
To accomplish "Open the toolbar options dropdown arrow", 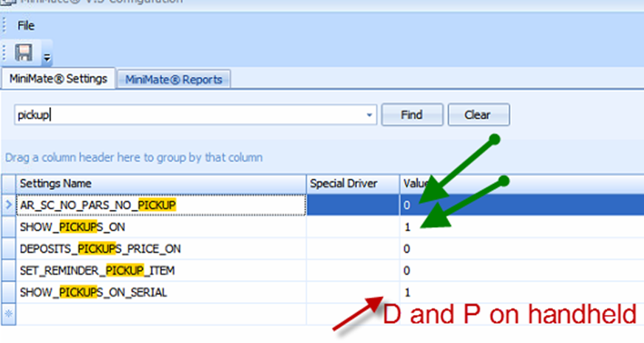I will point(47,58).
